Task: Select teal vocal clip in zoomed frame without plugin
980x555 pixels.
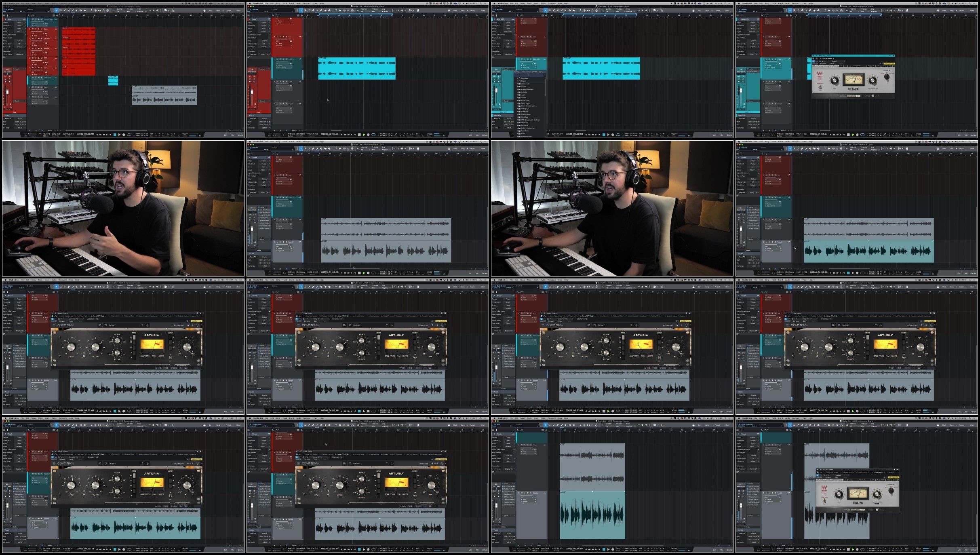Action: point(592,515)
